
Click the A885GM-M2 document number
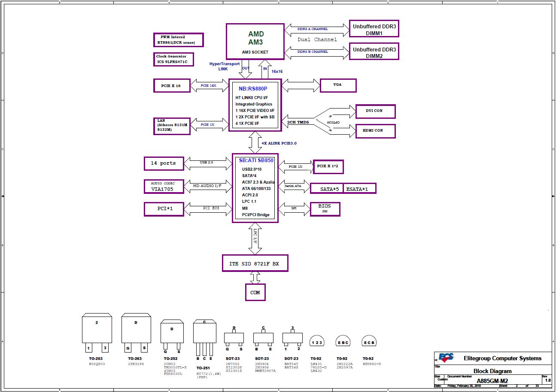(492, 380)
